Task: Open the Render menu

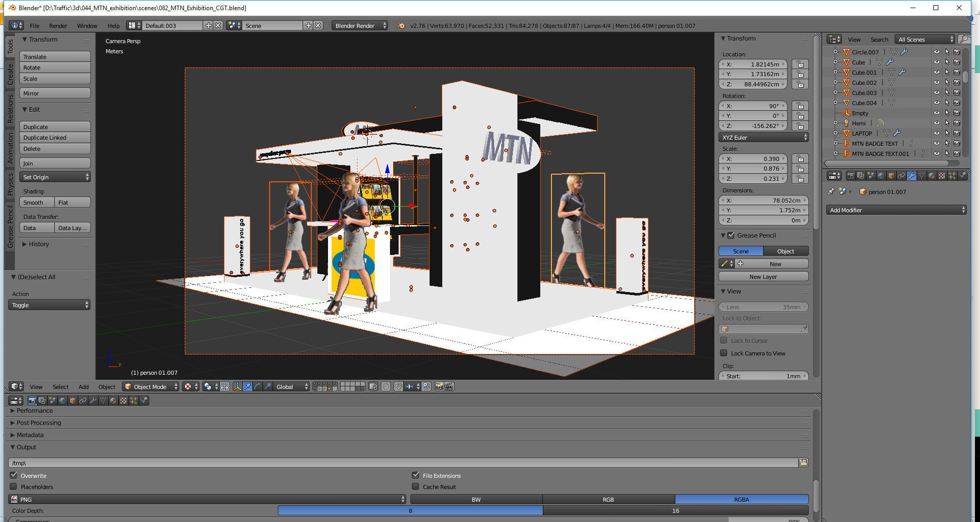Action: (58, 25)
